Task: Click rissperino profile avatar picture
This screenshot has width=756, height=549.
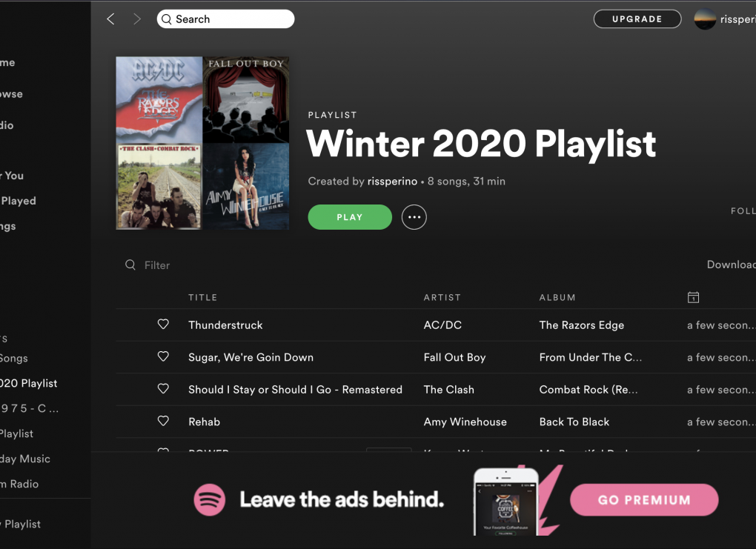Action: (705, 19)
